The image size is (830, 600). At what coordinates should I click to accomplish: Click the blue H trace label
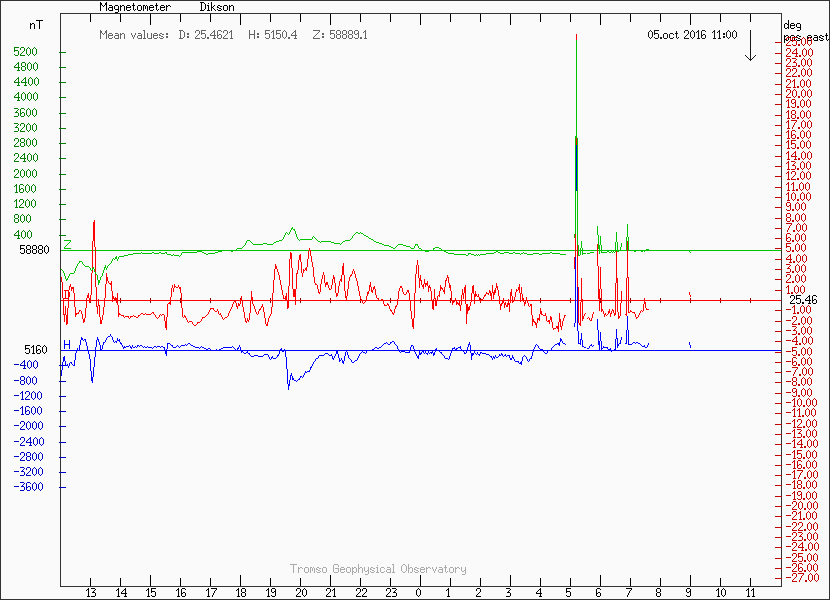point(67,344)
